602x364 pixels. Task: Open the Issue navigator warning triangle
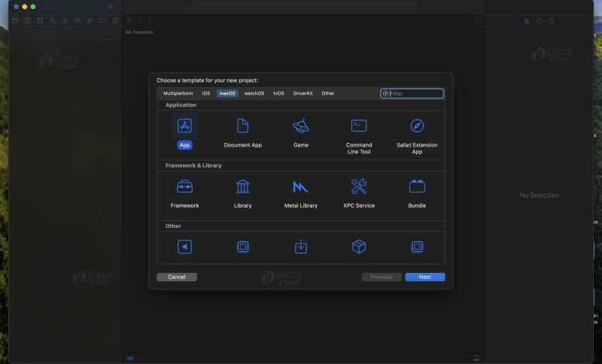65,21
